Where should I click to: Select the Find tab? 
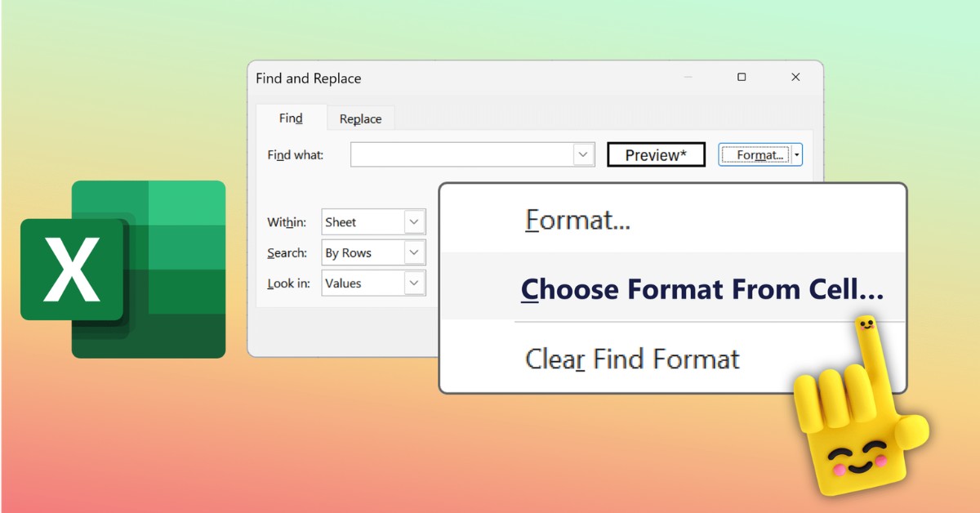pyautogui.click(x=291, y=118)
